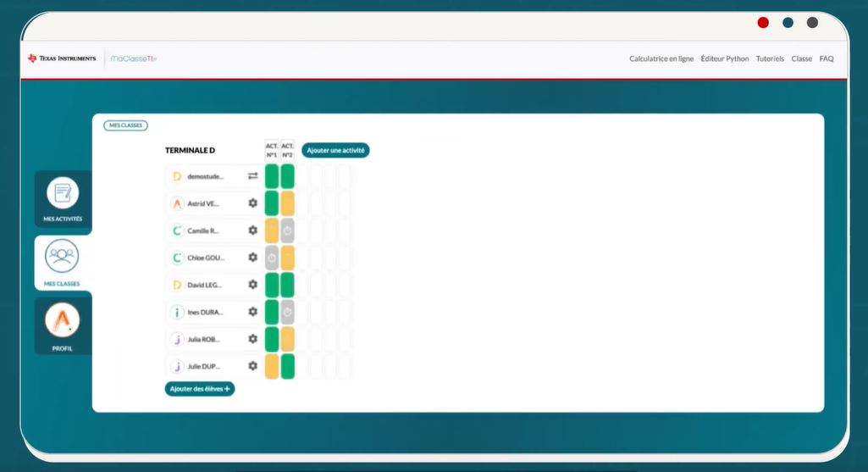868x472 pixels.
Task: Click Ines's gray pending Act. N°2 cell
Action: [x=287, y=312]
